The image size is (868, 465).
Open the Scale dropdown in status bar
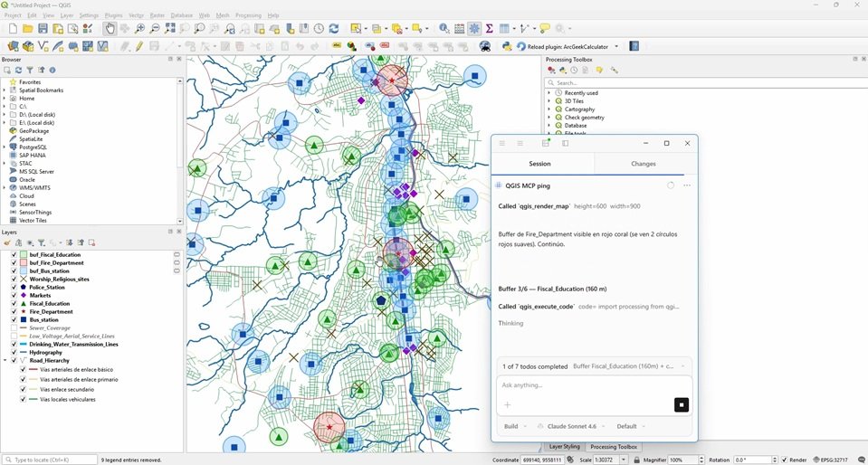click(x=625, y=460)
